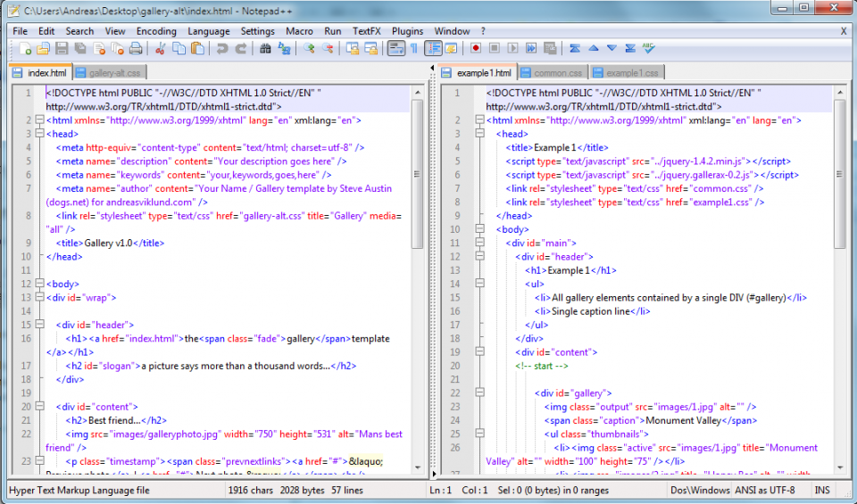This screenshot has width=857, height=504.
Task: Collapse the div wrap fold on line 13
Action: 39,297
